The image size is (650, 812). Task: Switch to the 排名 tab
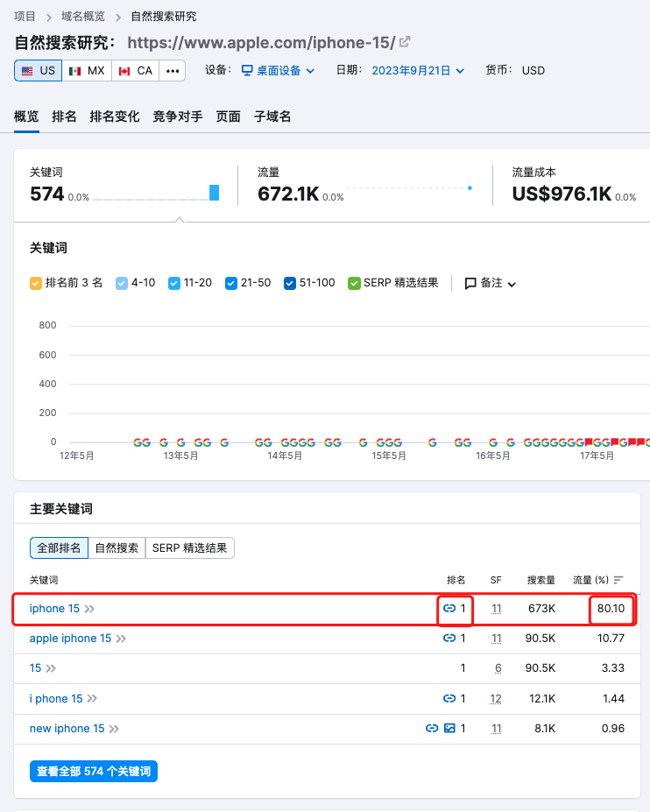[64, 117]
